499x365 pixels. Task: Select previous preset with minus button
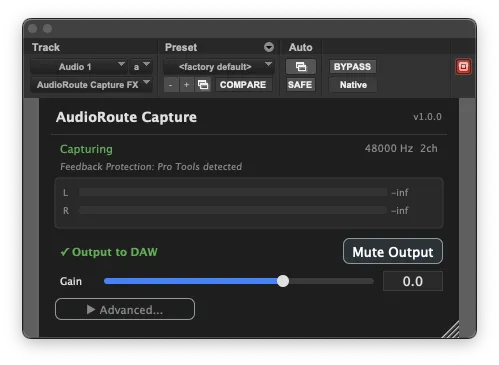point(171,85)
